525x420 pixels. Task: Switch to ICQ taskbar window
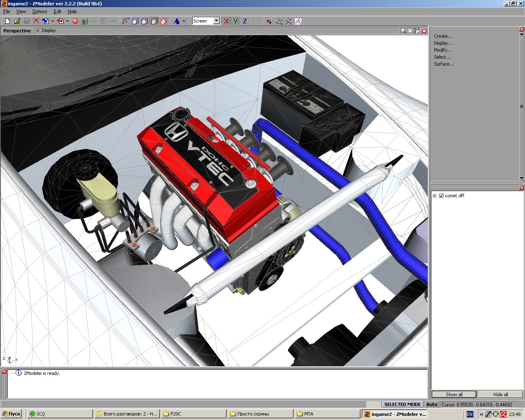coord(60,414)
